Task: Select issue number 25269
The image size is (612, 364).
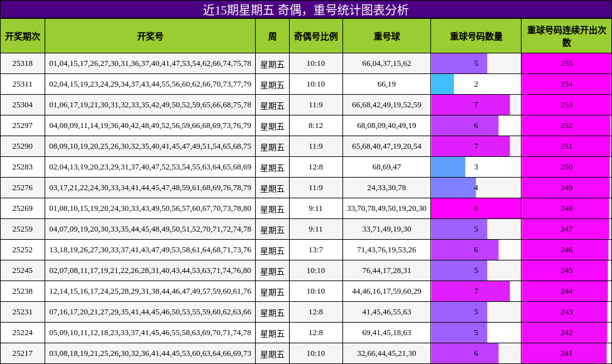Action: click(23, 208)
